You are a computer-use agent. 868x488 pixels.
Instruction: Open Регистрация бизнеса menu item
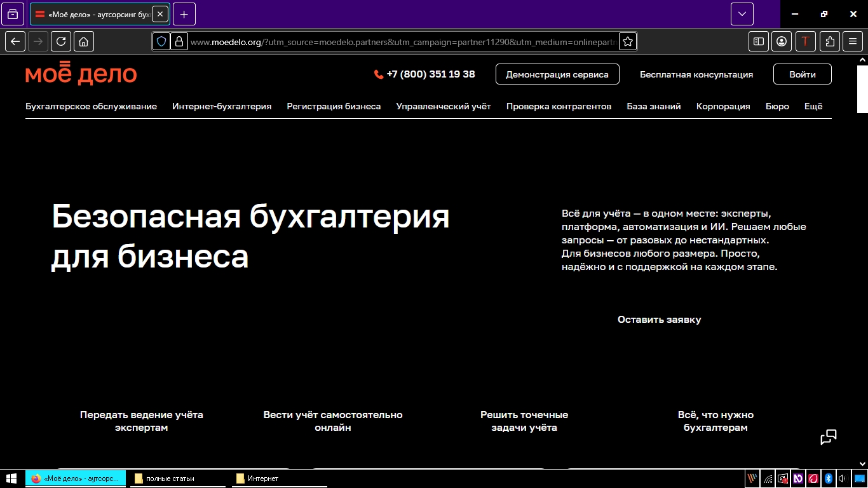click(x=334, y=106)
